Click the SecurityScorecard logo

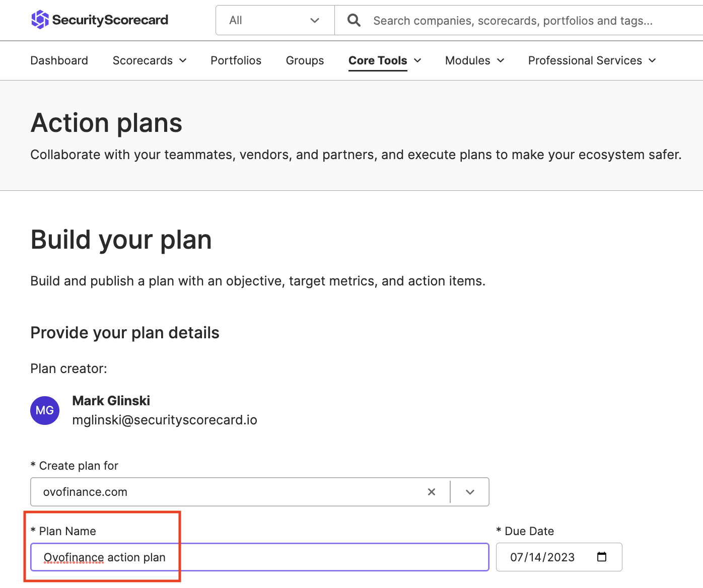[x=100, y=20]
